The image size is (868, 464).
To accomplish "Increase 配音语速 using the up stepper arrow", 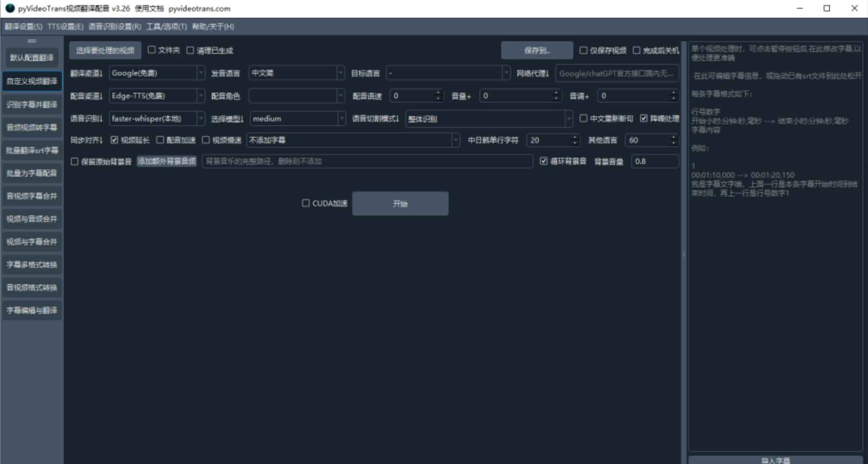I will pos(438,93).
